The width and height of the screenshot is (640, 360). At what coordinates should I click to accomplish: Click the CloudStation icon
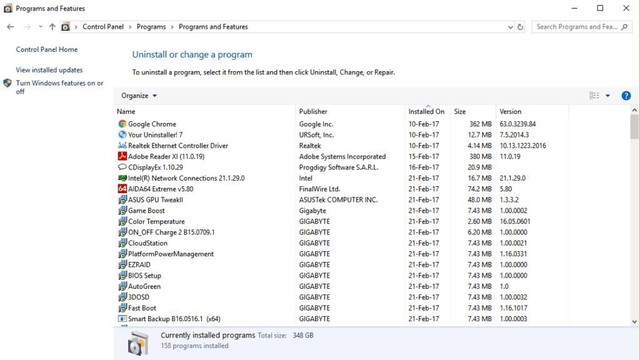122,243
